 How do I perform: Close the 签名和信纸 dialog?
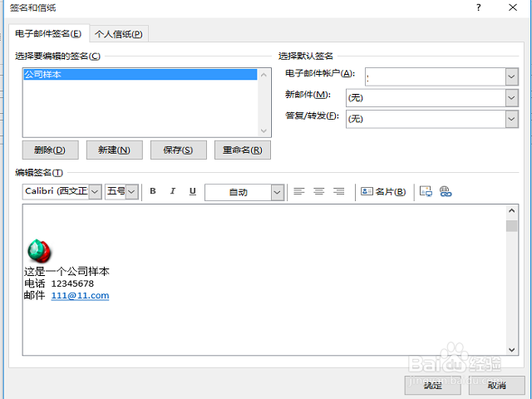(x=513, y=7)
